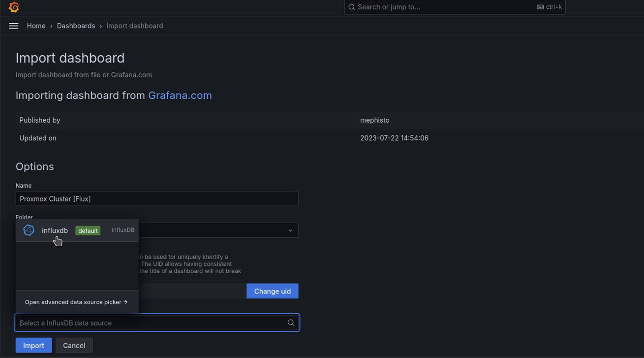Click the Grafana logo icon
Viewport: 644px width, 358px height.
point(14,7)
